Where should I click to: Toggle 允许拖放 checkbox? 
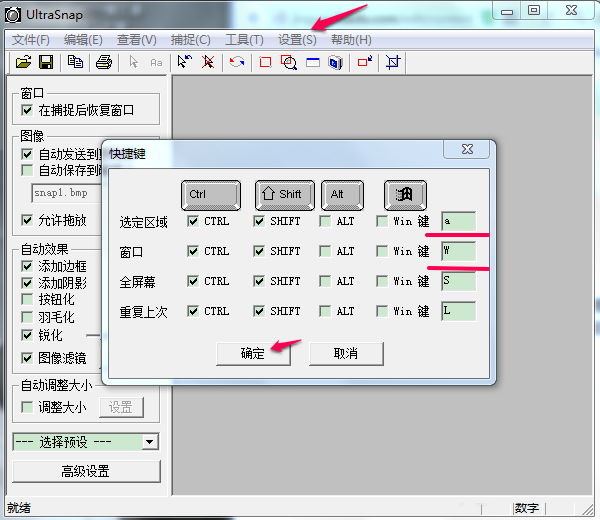coord(27,220)
